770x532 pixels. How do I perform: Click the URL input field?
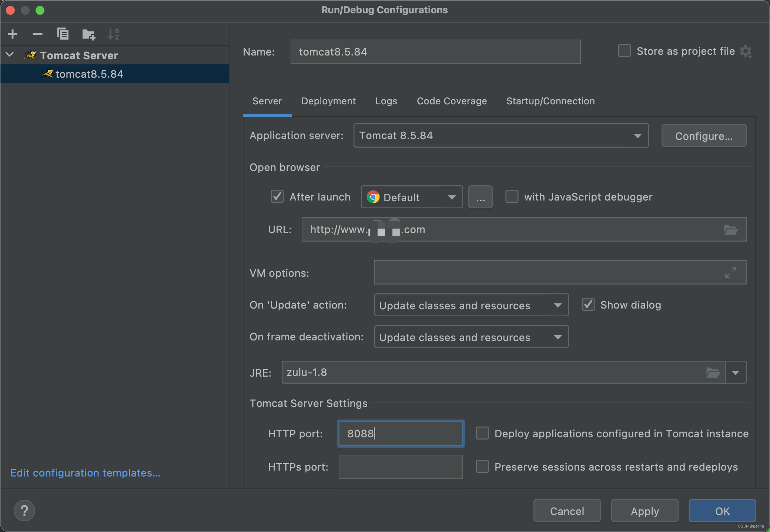point(524,229)
